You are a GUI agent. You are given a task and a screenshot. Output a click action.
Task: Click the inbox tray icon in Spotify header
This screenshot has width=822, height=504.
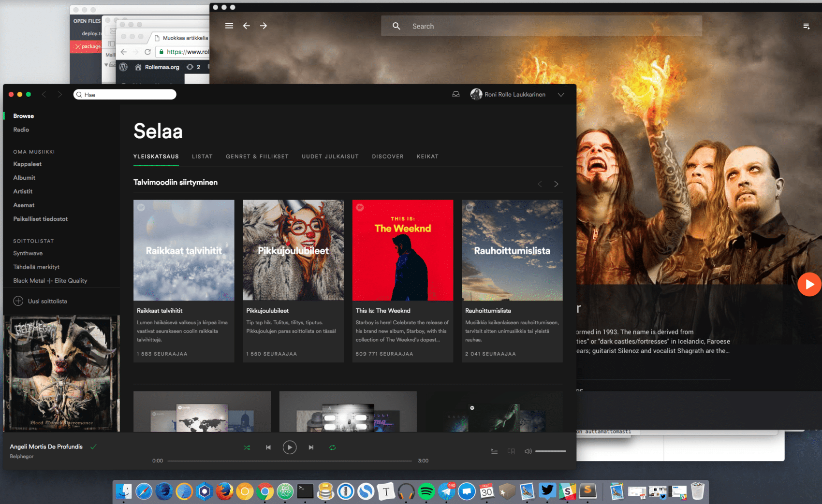[455, 95]
